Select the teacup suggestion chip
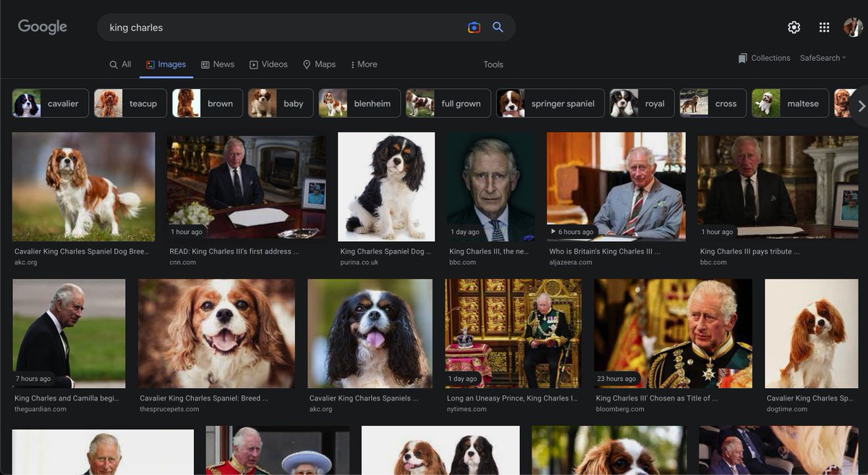 (130, 104)
